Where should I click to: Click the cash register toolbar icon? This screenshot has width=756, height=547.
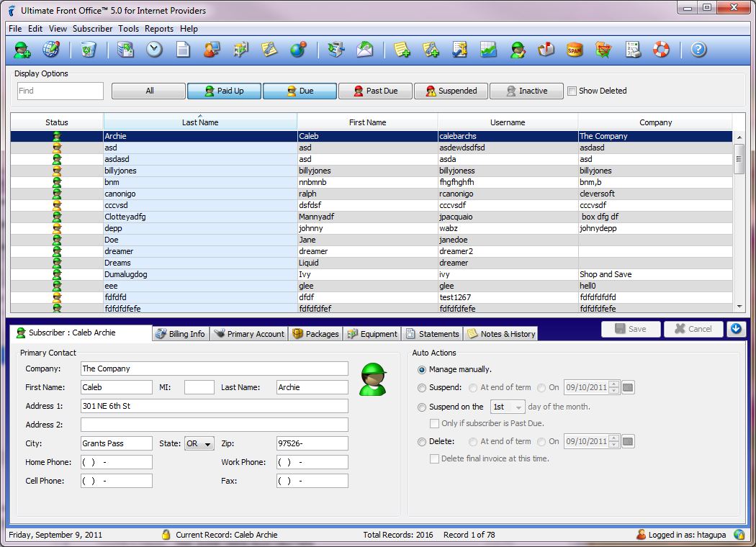pyautogui.click(x=336, y=50)
